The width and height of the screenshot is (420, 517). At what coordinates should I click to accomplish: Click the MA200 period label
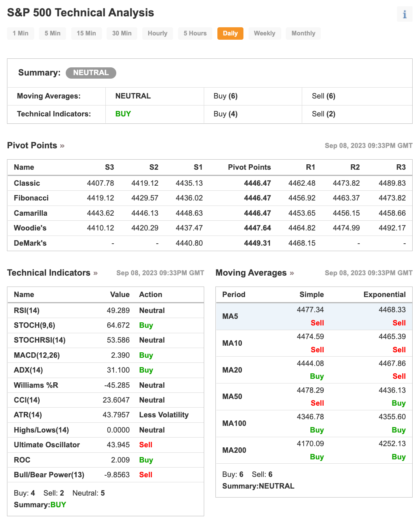pyautogui.click(x=234, y=450)
